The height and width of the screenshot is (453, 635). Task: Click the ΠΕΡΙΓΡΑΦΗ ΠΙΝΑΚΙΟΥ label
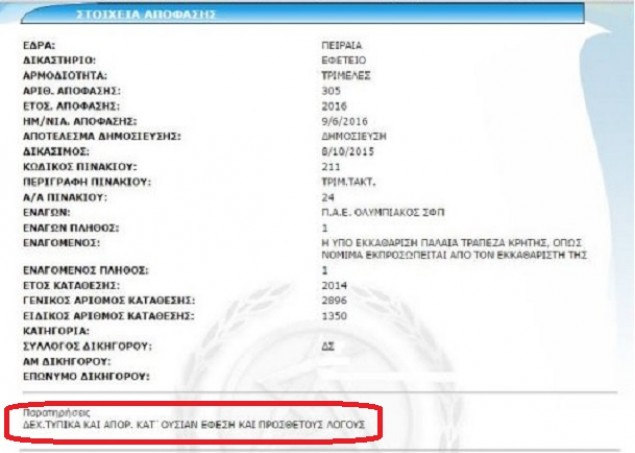pos(87,182)
